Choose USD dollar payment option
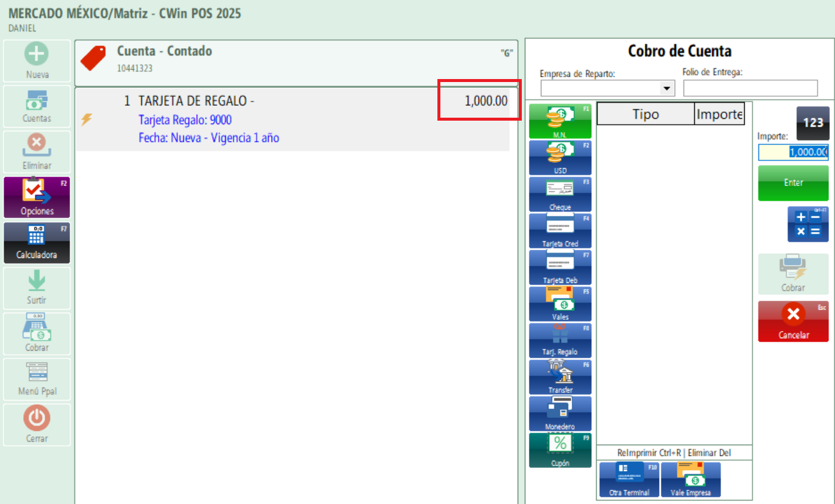Screen dimensions: 835x504 tap(560, 158)
